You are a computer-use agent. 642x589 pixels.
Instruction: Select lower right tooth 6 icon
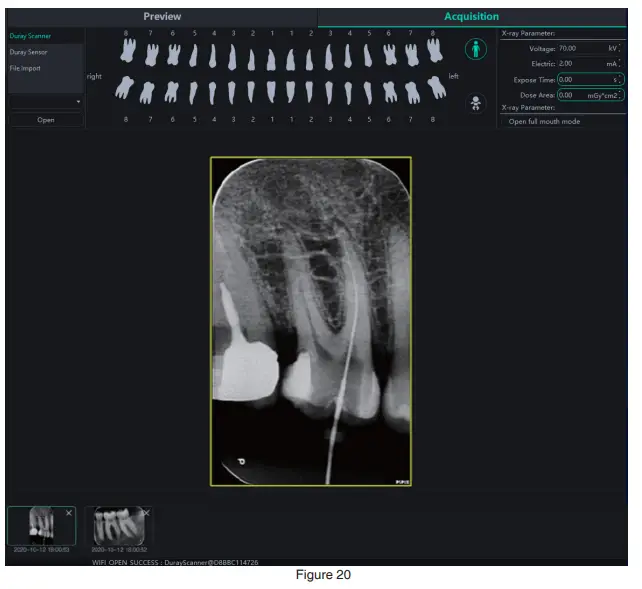tap(172, 92)
